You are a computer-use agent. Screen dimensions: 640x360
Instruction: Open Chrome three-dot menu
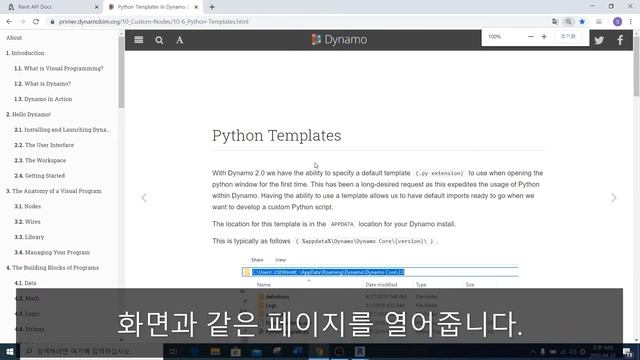(x=631, y=22)
